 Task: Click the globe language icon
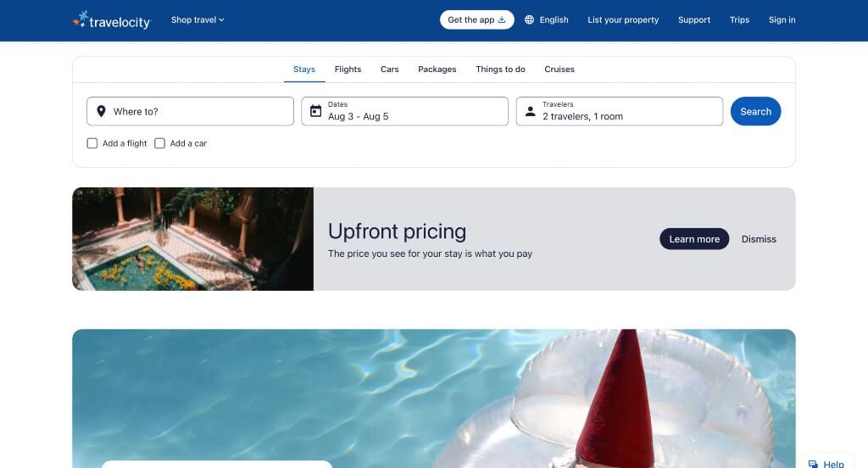(529, 19)
